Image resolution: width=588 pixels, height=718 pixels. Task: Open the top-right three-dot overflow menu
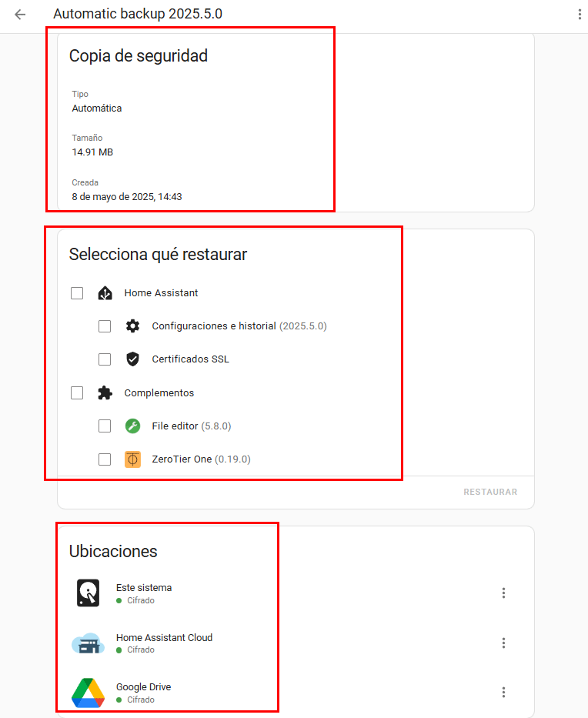tap(579, 15)
